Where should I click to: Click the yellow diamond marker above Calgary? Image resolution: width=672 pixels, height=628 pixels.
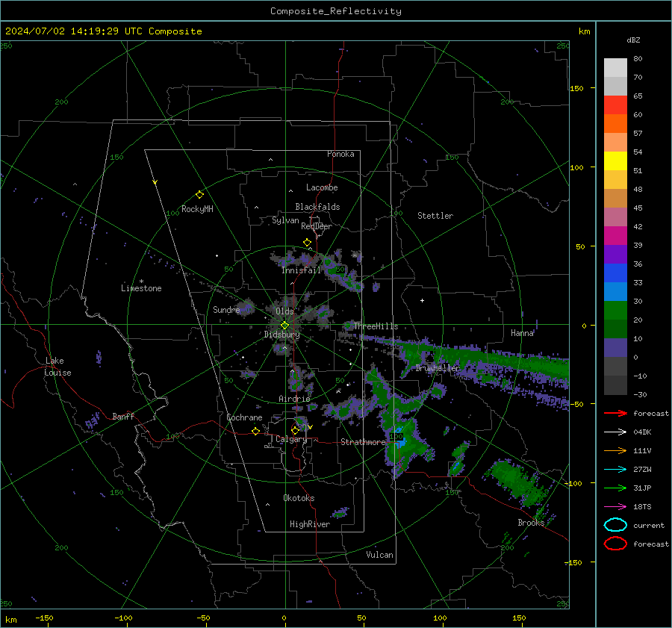click(x=295, y=430)
